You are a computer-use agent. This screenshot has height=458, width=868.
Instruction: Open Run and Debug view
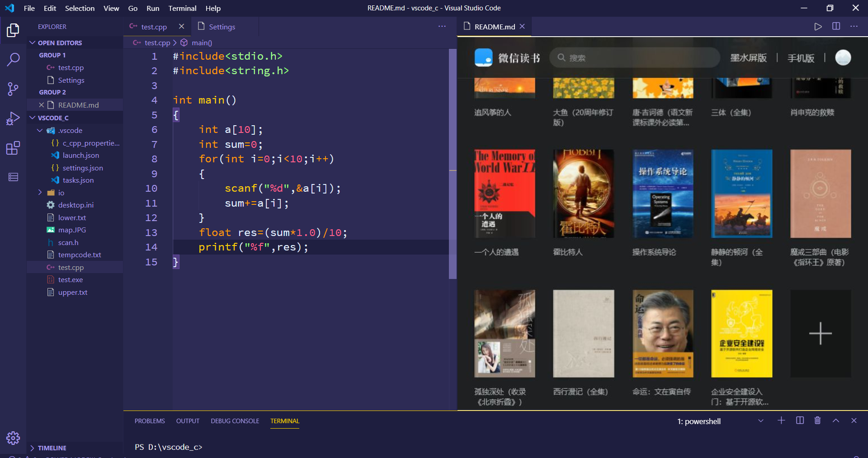(13, 118)
